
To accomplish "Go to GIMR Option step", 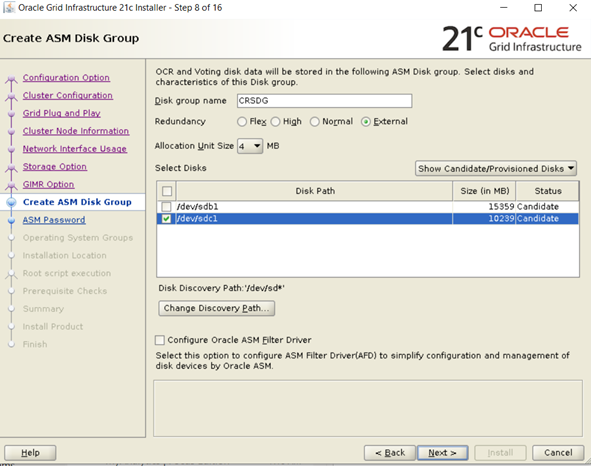I will (x=48, y=184).
